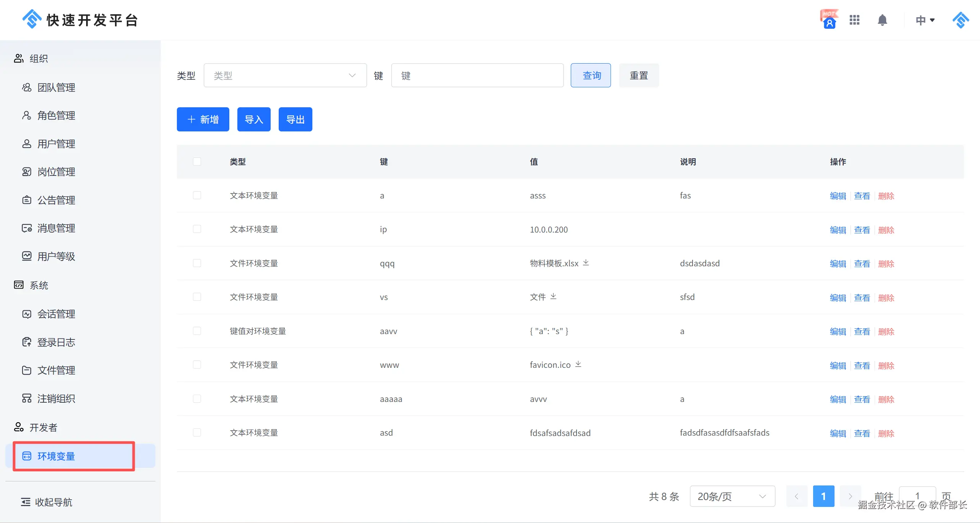Download the favicon.ico file icon

coord(578,364)
